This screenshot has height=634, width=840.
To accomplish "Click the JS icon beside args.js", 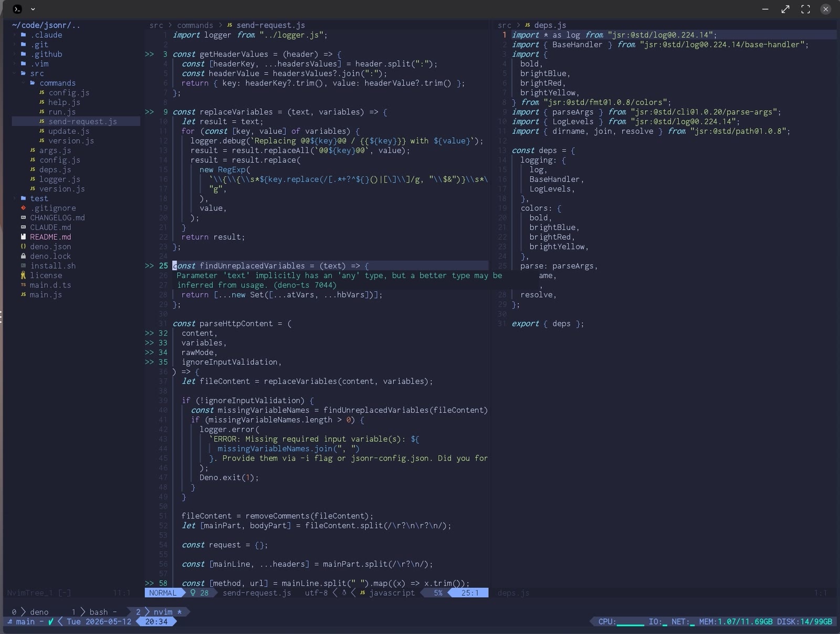I will [x=33, y=151].
